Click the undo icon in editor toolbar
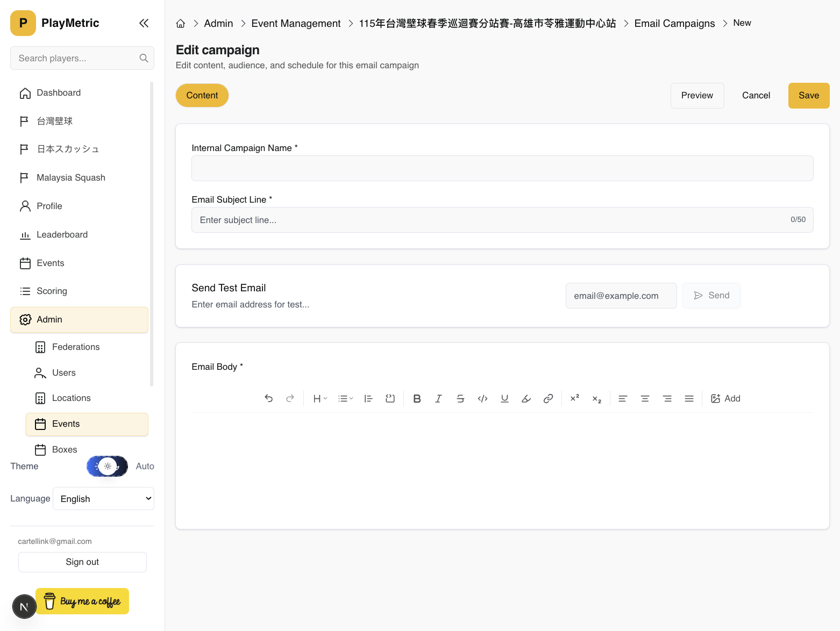Screen dimensions: 840x631 (268, 398)
